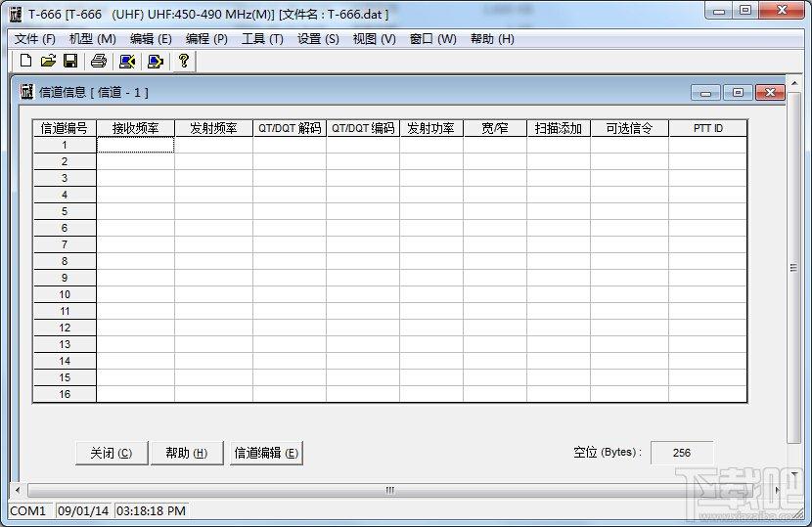Image resolution: width=812 pixels, height=527 pixels.
Task: Open the 编程 (P) menu
Action: 206,39
